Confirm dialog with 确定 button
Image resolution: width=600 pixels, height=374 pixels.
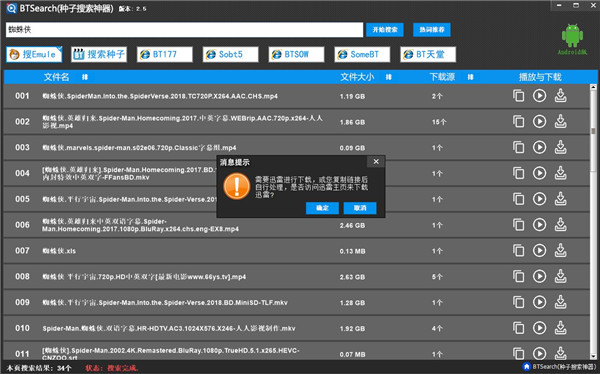[322, 208]
